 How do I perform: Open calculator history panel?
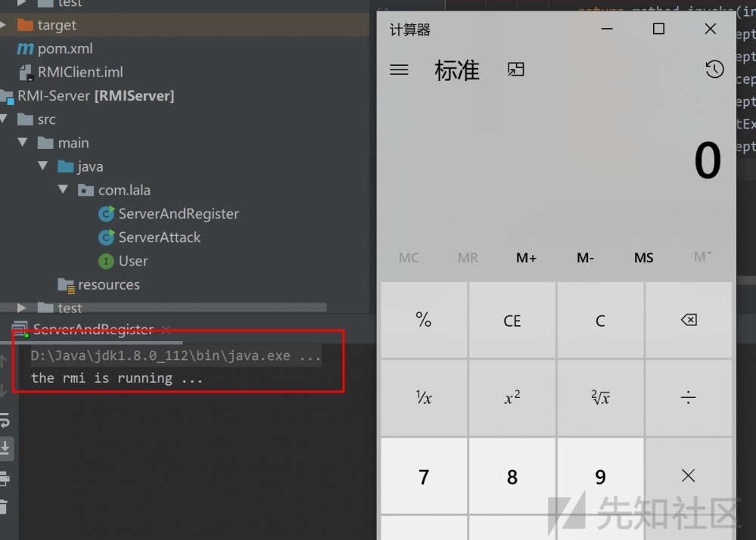point(714,70)
